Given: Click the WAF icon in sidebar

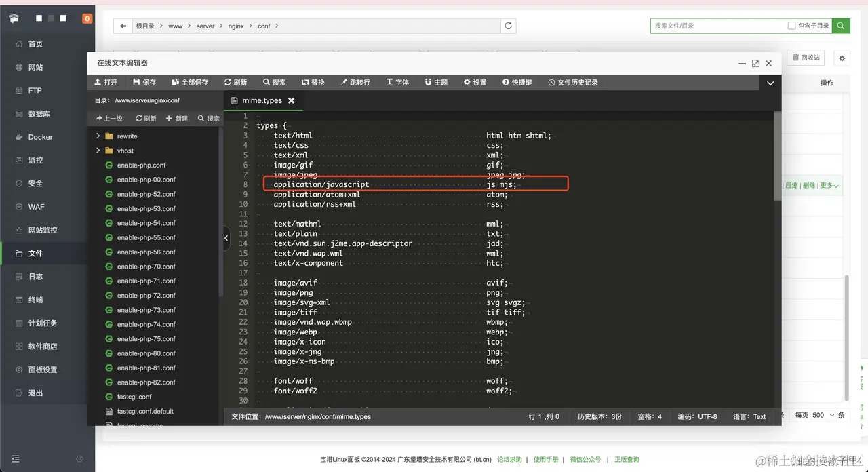Looking at the screenshot, I should [19, 207].
